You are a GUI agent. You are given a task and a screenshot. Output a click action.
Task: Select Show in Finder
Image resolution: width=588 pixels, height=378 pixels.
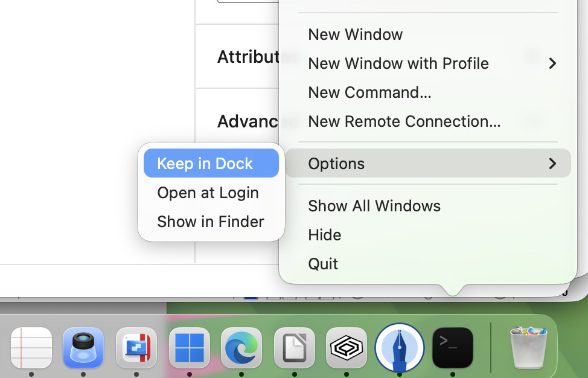point(210,221)
